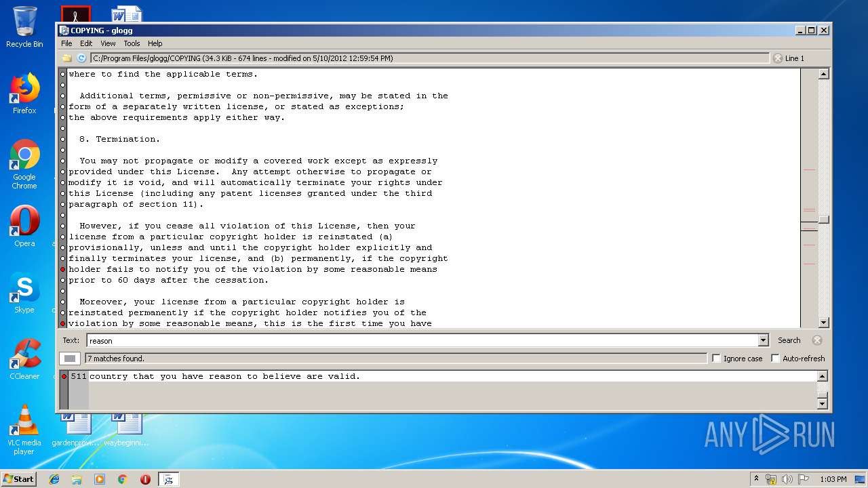Click filtered view scrollbar down arrow
The width and height of the screenshot is (868, 488).
pos(823,403)
